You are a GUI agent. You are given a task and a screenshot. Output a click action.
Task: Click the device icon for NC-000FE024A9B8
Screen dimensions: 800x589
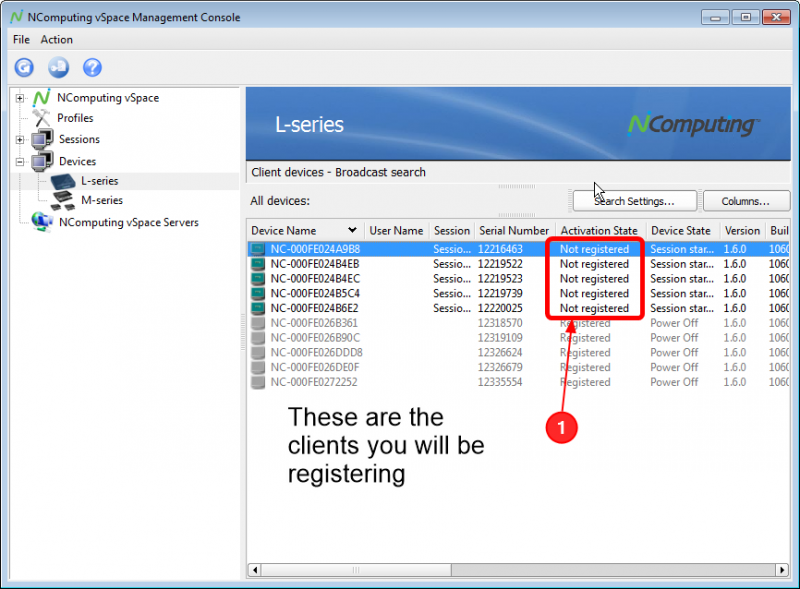tap(258, 249)
